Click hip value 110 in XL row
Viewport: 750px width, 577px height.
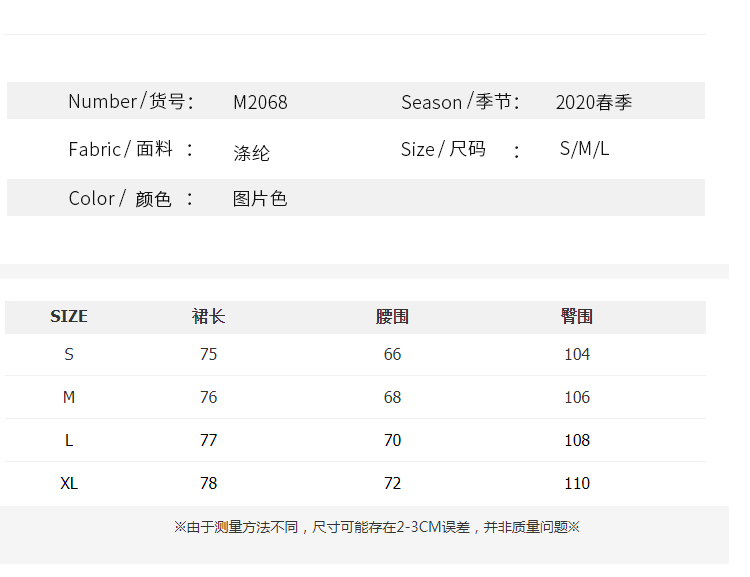click(577, 483)
